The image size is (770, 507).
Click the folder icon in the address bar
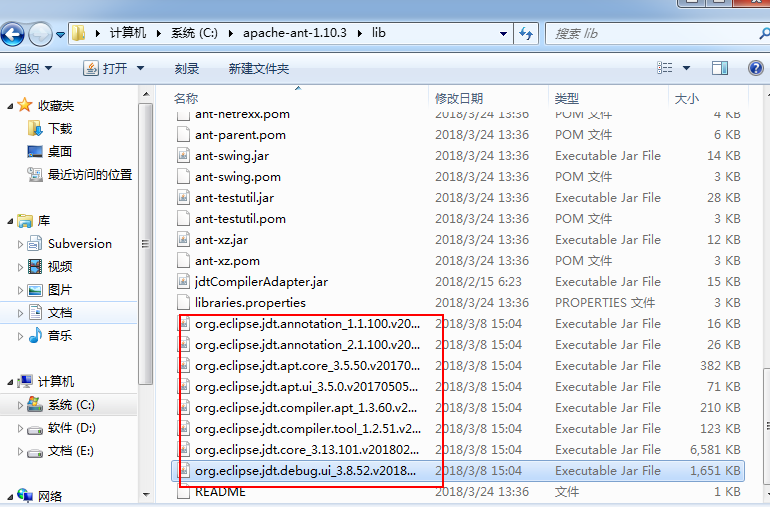(79, 33)
